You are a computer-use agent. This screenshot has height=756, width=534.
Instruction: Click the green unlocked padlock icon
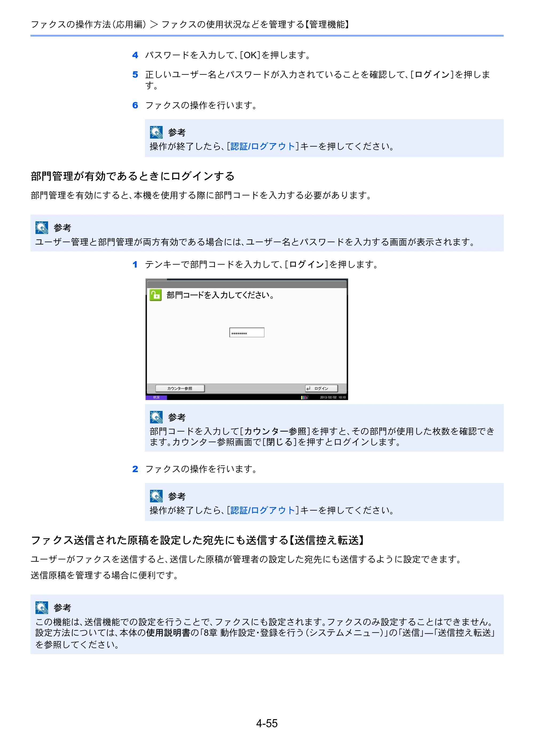[x=155, y=295]
